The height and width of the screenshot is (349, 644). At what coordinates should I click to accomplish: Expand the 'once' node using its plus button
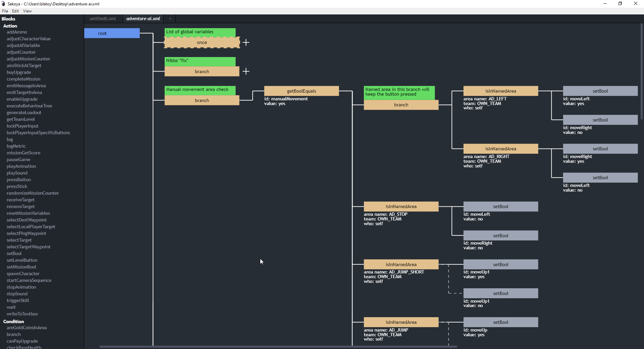pyautogui.click(x=247, y=43)
